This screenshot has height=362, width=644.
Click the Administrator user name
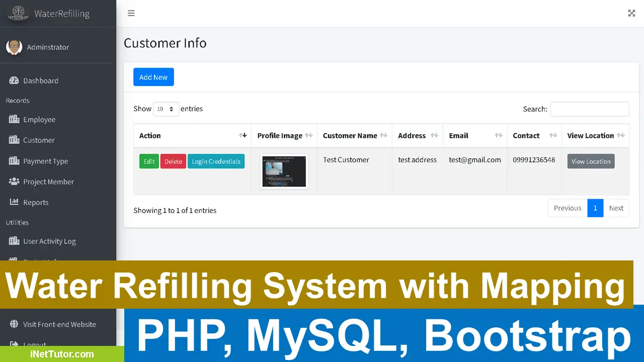pos(48,47)
